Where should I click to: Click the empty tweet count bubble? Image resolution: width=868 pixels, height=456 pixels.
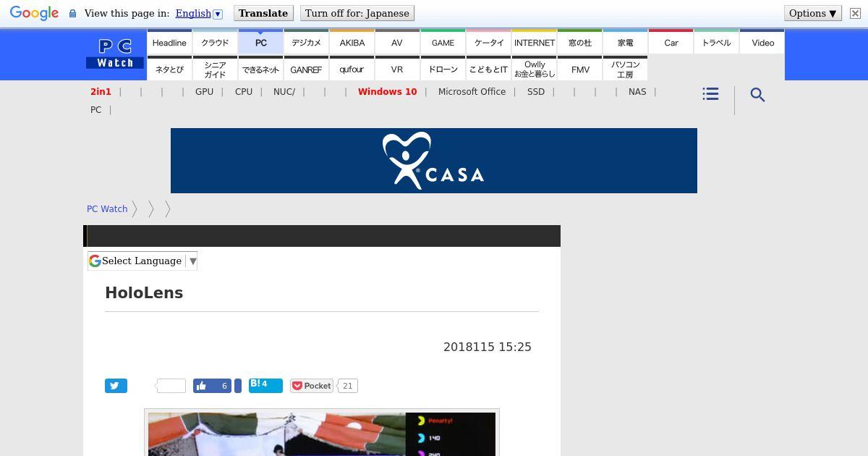(x=171, y=386)
